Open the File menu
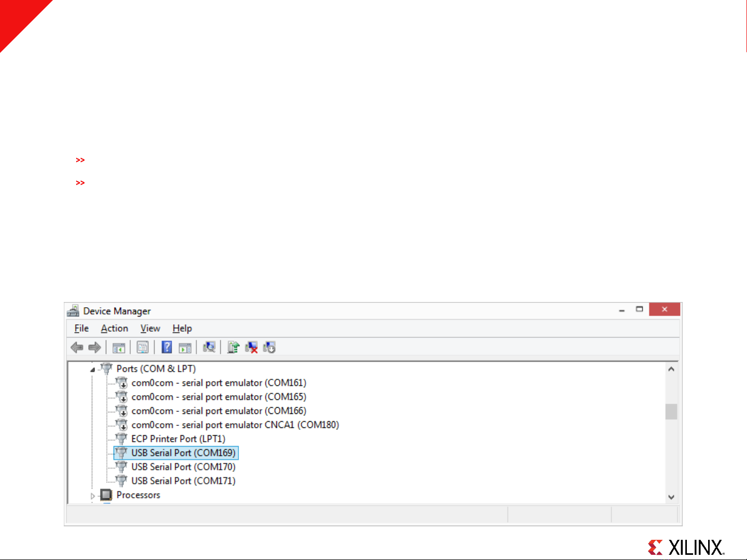The width and height of the screenshot is (747, 560). tap(81, 328)
